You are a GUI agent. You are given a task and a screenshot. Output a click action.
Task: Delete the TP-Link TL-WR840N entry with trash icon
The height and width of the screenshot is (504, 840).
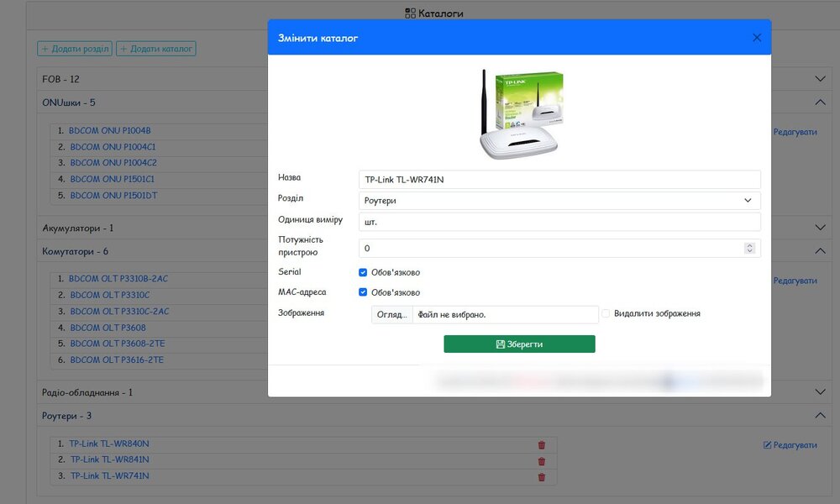pyautogui.click(x=541, y=445)
